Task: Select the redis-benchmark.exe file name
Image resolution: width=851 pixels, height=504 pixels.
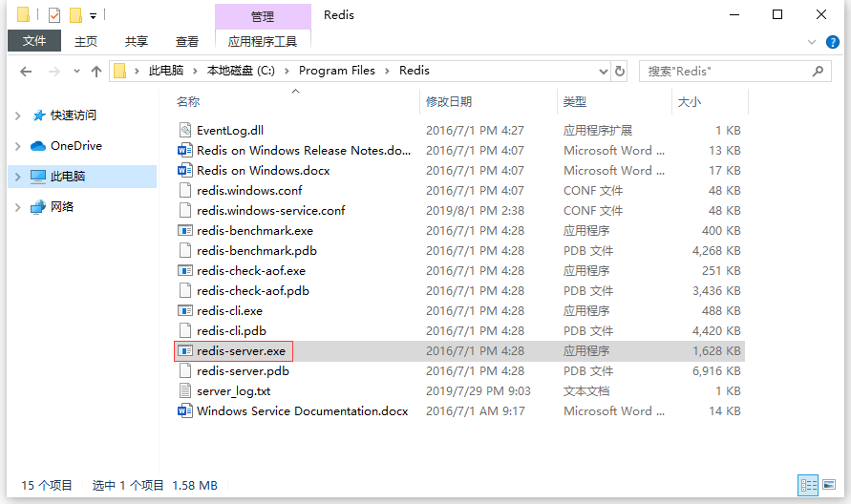Action: tap(255, 231)
